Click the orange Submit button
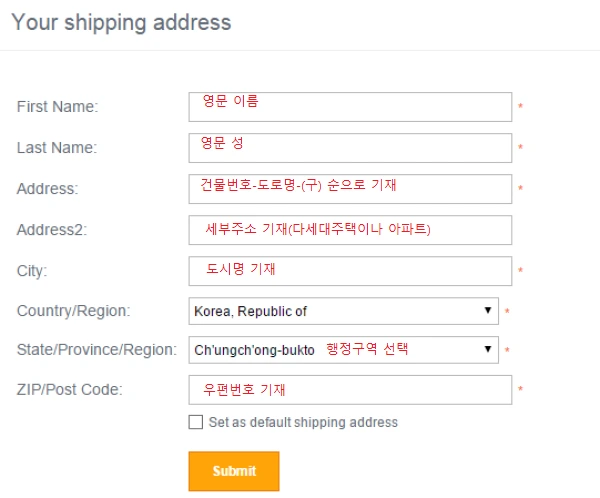Viewport: 600px width, 498px height. (234, 471)
